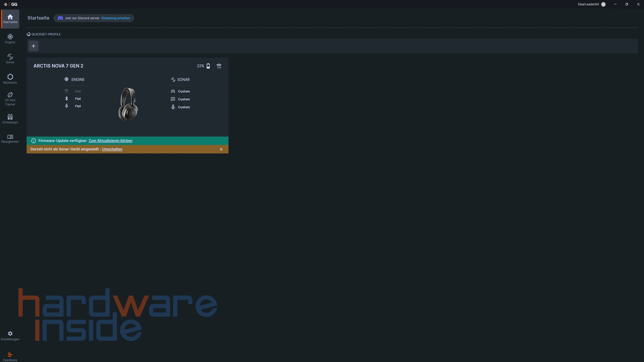
Task: Open the Engine section in the sidebar
Action: (10, 39)
